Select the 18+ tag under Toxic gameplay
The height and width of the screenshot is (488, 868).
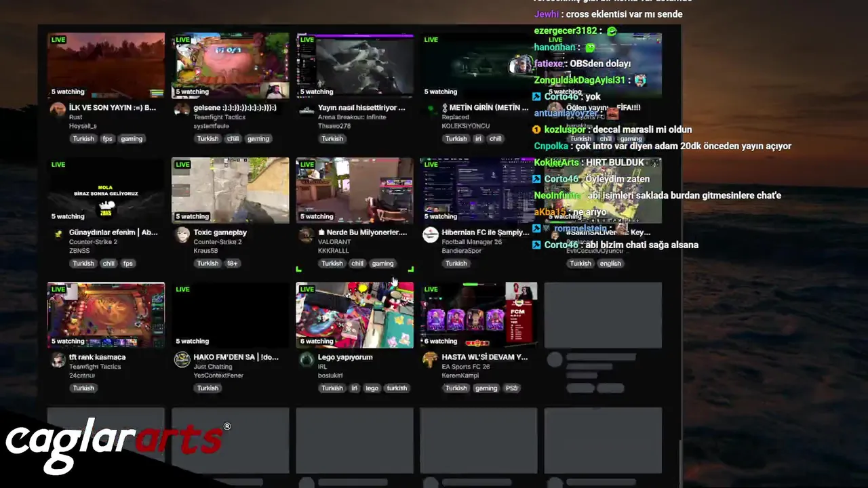(232, 264)
